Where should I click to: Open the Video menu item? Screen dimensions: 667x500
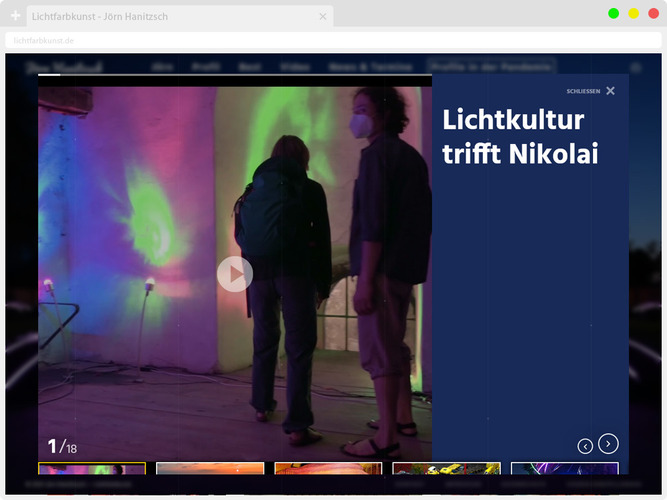tap(295, 66)
